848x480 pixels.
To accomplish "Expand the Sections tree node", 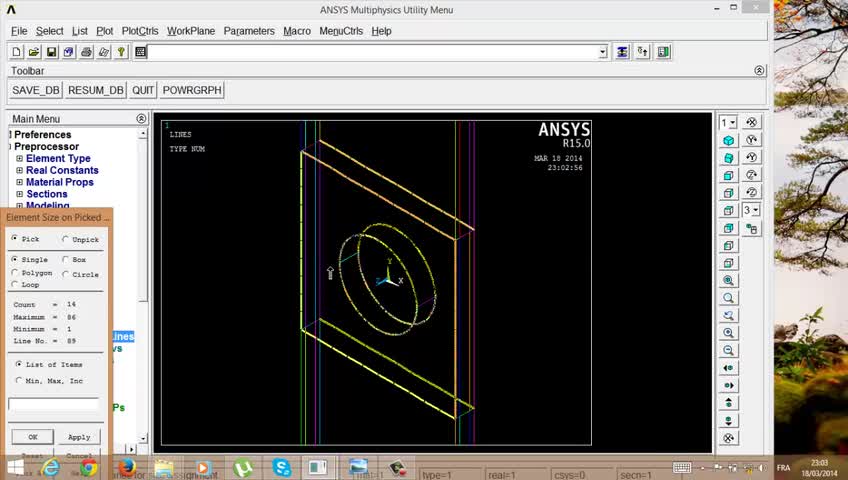I will click(19, 194).
